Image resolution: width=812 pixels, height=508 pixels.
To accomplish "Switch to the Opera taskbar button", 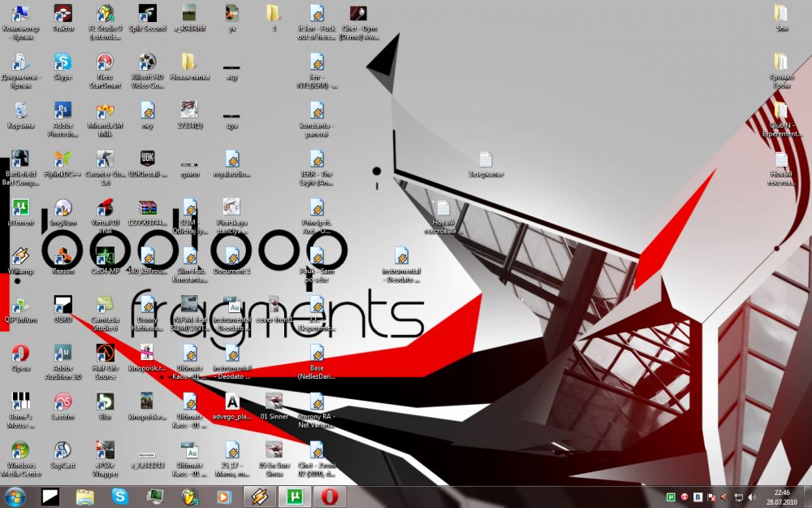I will click(330, 497).
